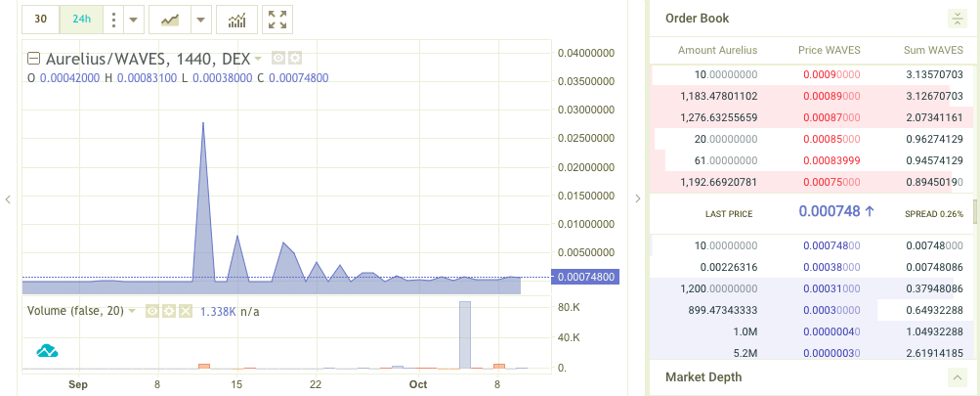Open the three-dot interval options menu

coord(114,19)
